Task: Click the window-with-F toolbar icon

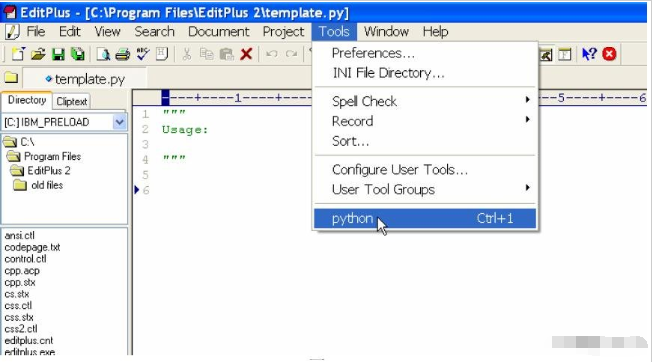Action: 565,54
